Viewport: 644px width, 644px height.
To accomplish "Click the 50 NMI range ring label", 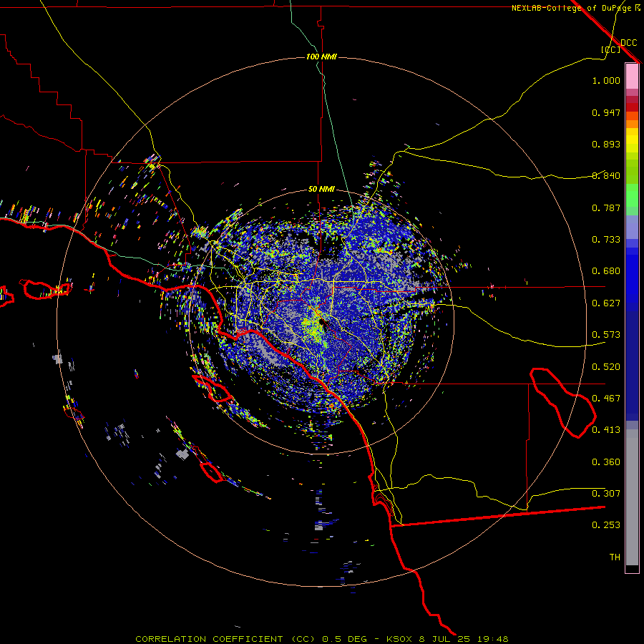I will 321,189.
